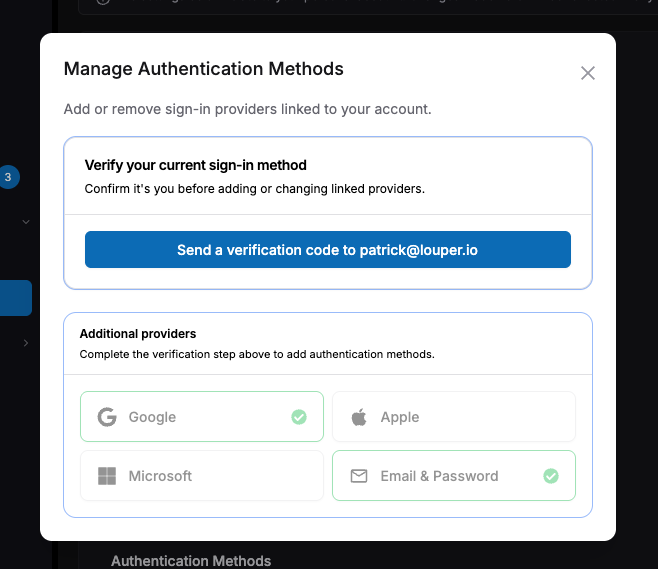This screenshot has width=658, height=569.
Task: Send a verification code to patrick@louper.io
Action: pos(328,250)
